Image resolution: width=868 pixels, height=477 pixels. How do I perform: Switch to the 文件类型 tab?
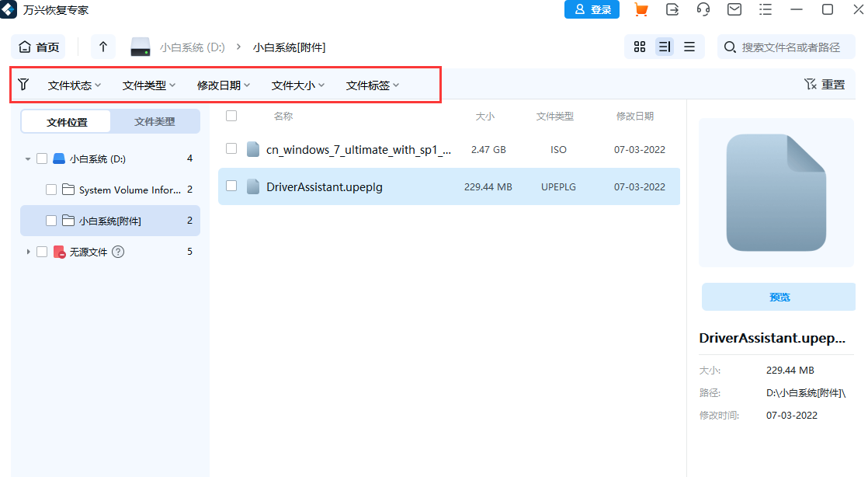point(155,121)
